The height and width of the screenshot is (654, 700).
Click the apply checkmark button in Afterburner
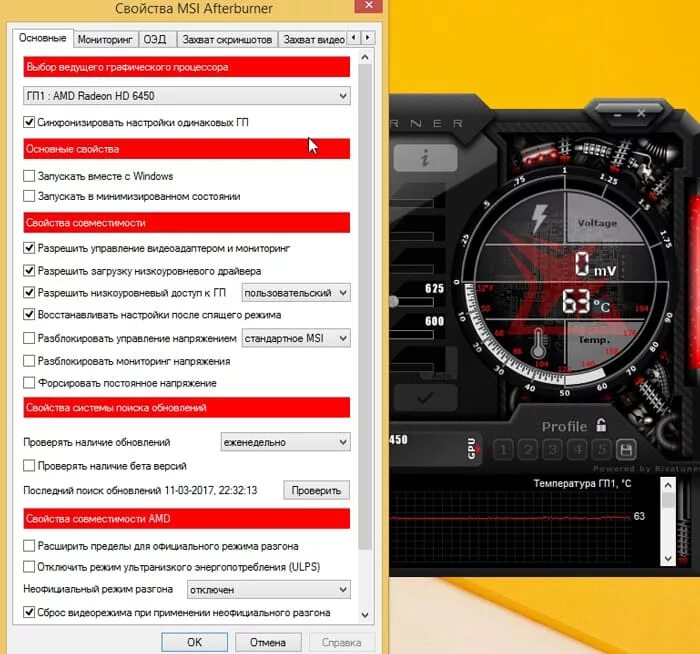[425, 397]
